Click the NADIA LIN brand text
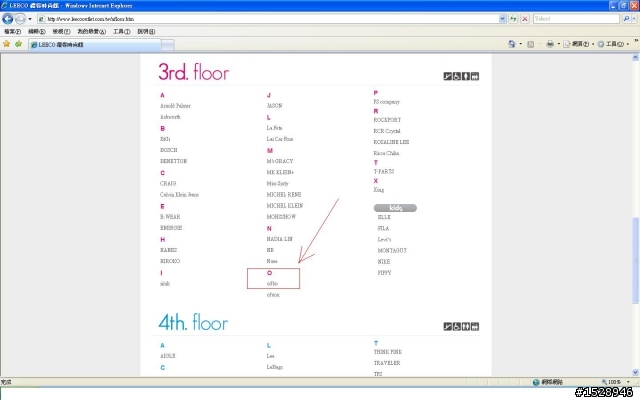Image resolution: width=640 pixels, height=400 pixels. (x=279, y=239)
